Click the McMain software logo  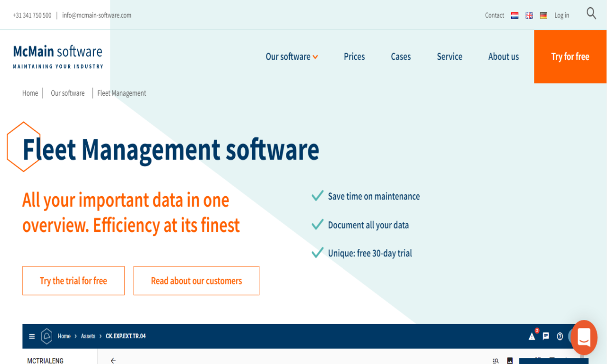coord(58,56)
